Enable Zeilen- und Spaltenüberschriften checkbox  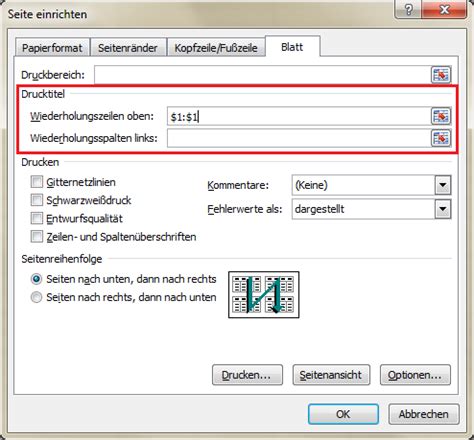37,237
